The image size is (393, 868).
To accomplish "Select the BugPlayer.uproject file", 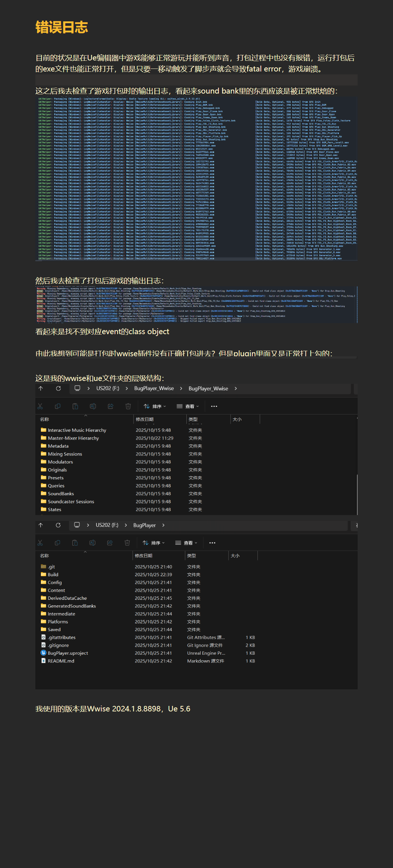I will (x=68, y=653).
